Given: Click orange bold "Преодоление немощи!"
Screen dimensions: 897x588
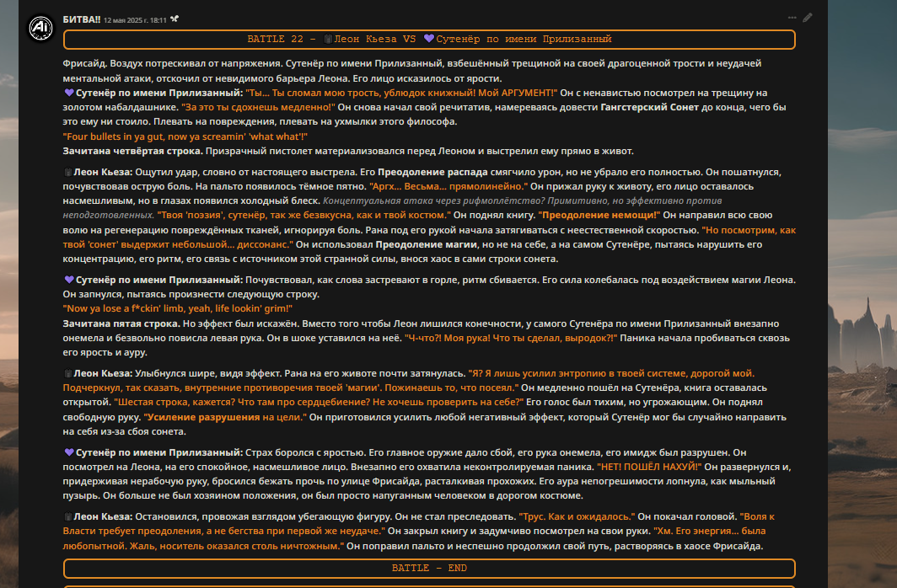Looking at the screenshot, I should click(599, 215).
